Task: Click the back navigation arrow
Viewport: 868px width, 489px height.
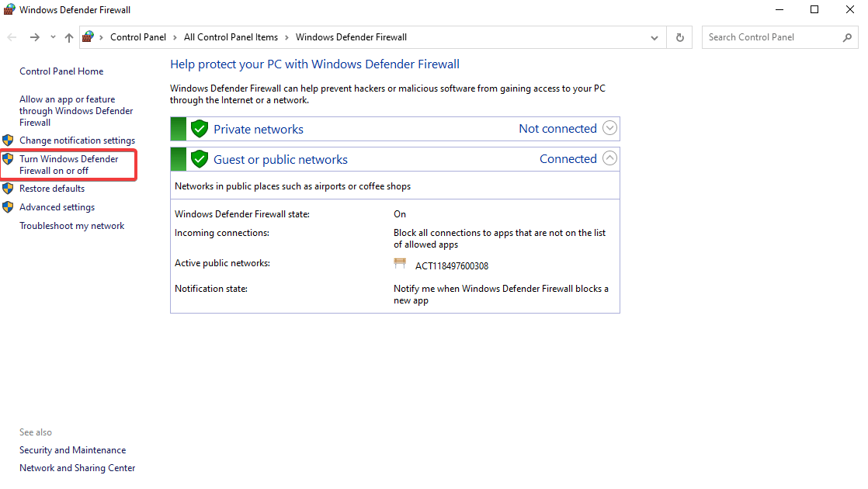Action: coord(12,36)
